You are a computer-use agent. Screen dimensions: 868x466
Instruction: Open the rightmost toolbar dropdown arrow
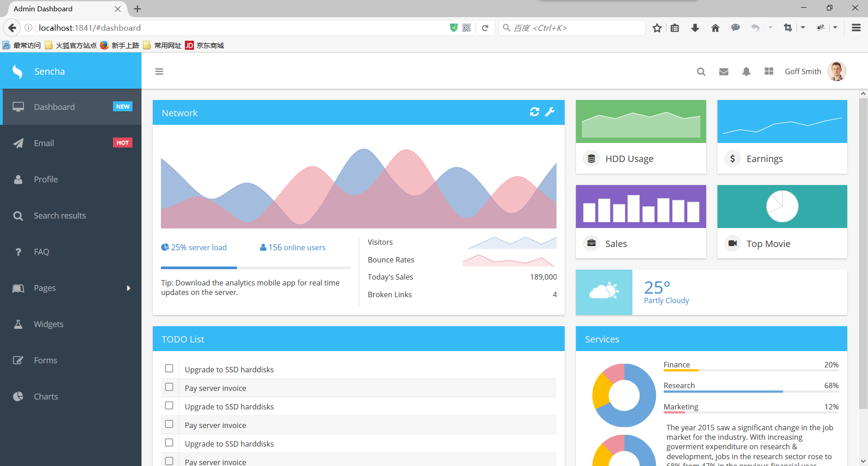click(x=835, y=28)
